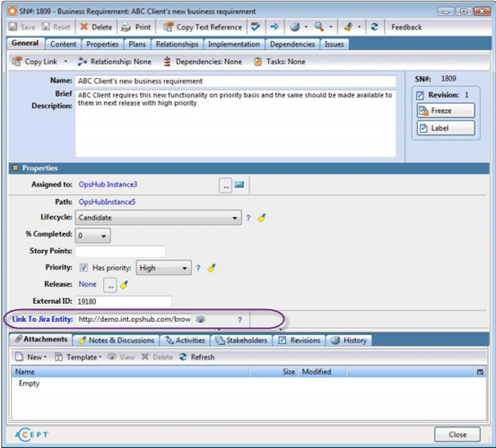Click the email icon next to Assigned to
This screenshot has height=448, width=496.
[x=239, y=185]
